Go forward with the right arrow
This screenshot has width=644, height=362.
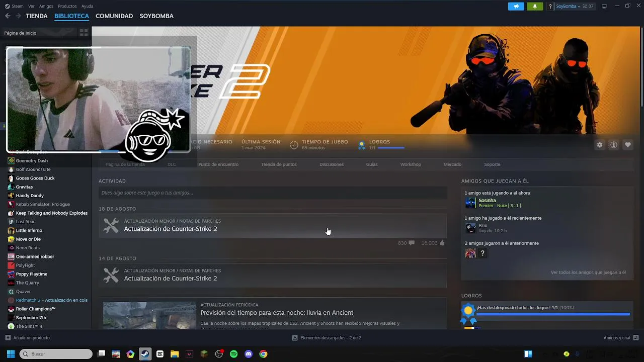pyautogui.click(x=18, y=16)
